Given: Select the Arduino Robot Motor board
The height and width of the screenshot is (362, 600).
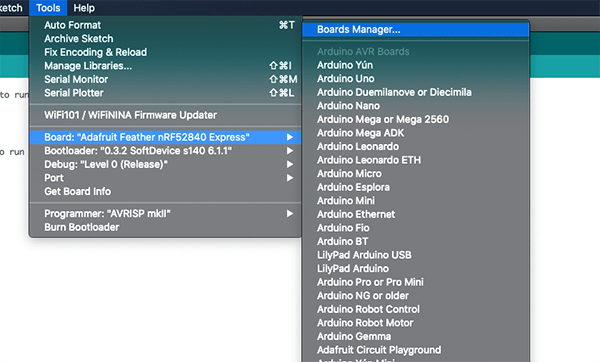Looking at the screenshot, I should 416,323.
